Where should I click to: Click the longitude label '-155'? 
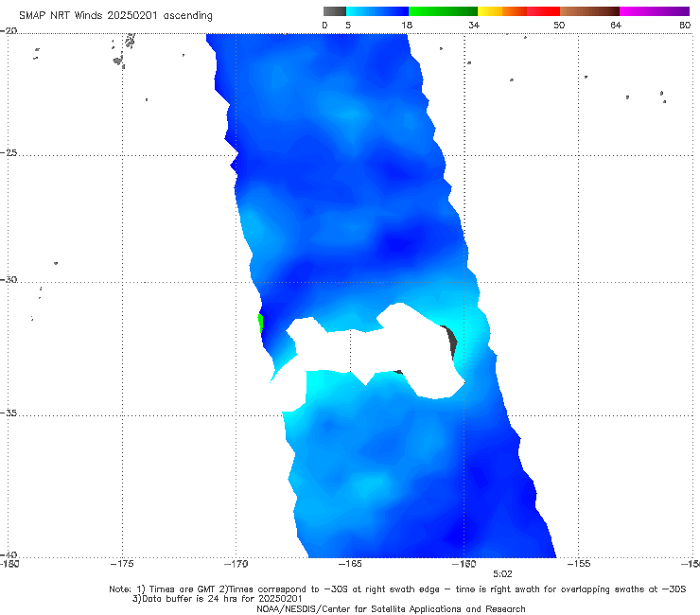(579, 564)
